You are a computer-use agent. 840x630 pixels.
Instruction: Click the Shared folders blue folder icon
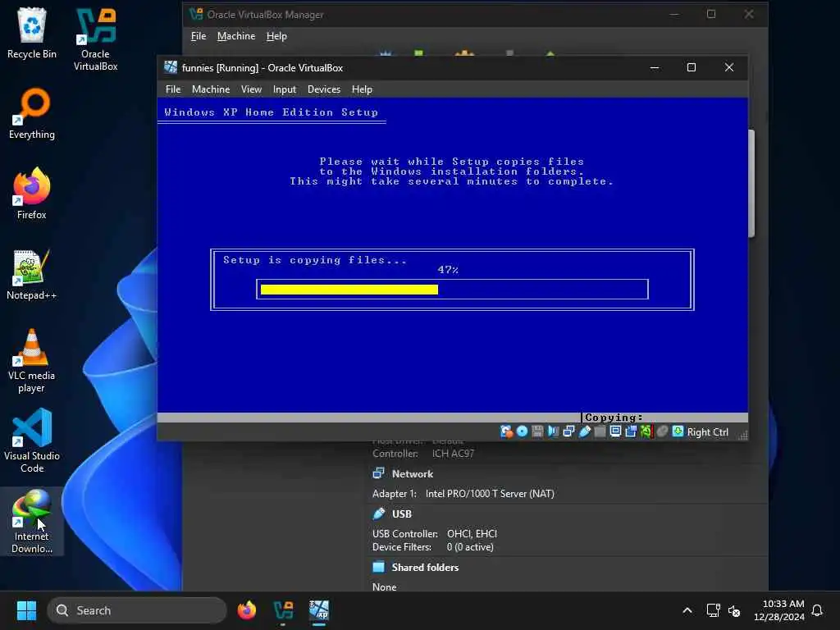[x=379, y=567]
